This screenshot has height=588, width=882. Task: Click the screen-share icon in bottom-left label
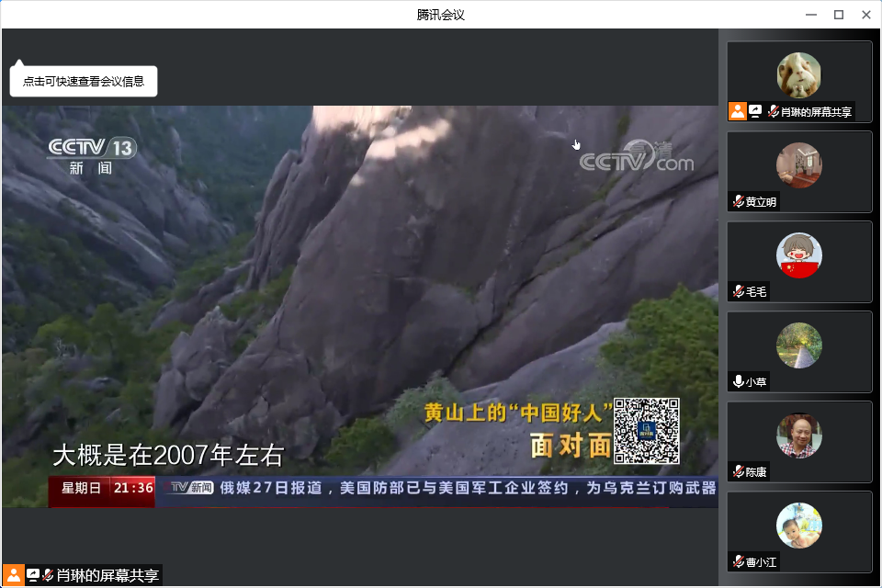33,575
